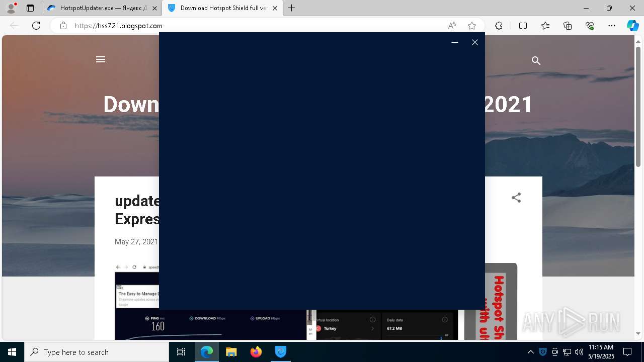Close the dark Hotspot Shield window
Screen dimensions: 644x362
(475, 42)
